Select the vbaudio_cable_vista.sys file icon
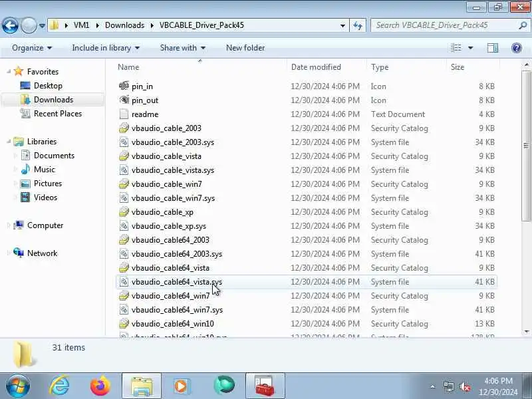Screen dimensions: 532x399 (x=124, y=170)
